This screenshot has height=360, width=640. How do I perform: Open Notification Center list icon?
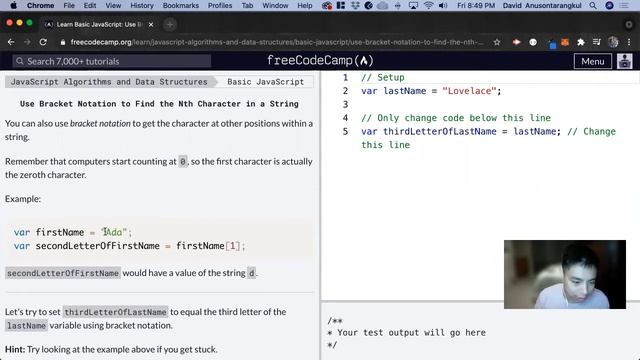click(x=624, y=5)
